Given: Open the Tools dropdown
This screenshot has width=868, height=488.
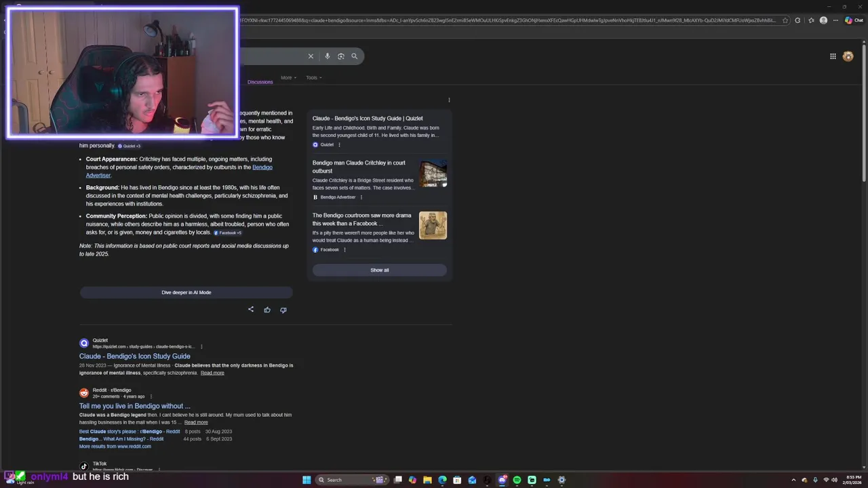Looking at the screenshot, I should pyautogui.click(x=313, y=77).
